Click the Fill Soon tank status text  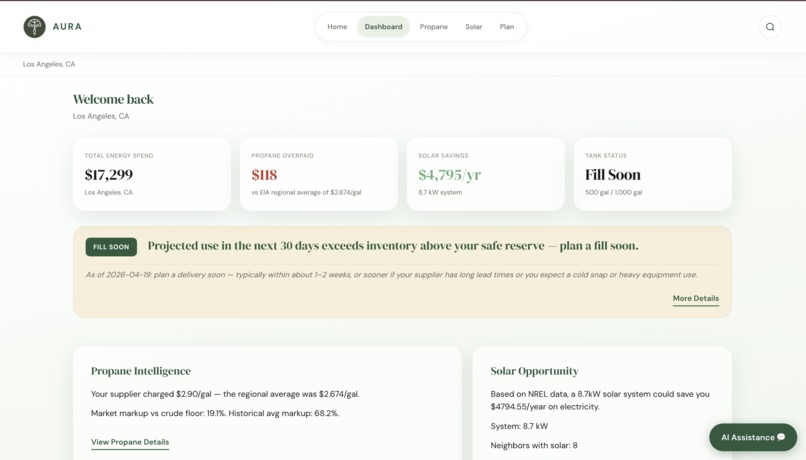(613, 175)
